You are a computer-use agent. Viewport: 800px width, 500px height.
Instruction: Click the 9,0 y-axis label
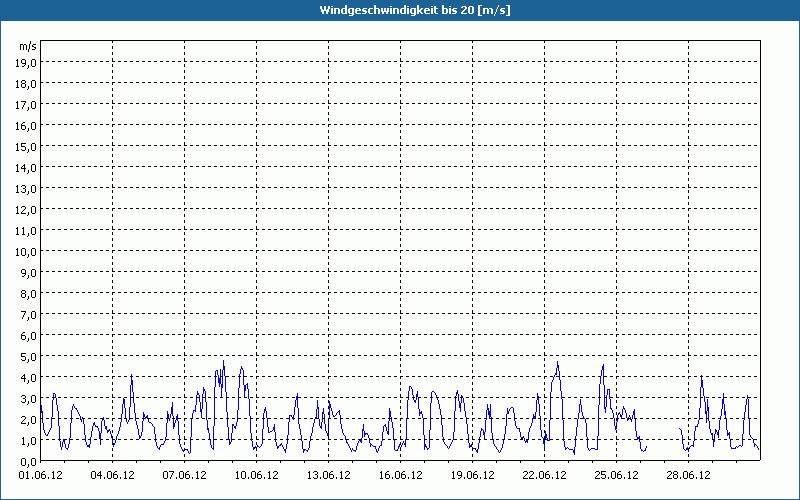(28, 272)
